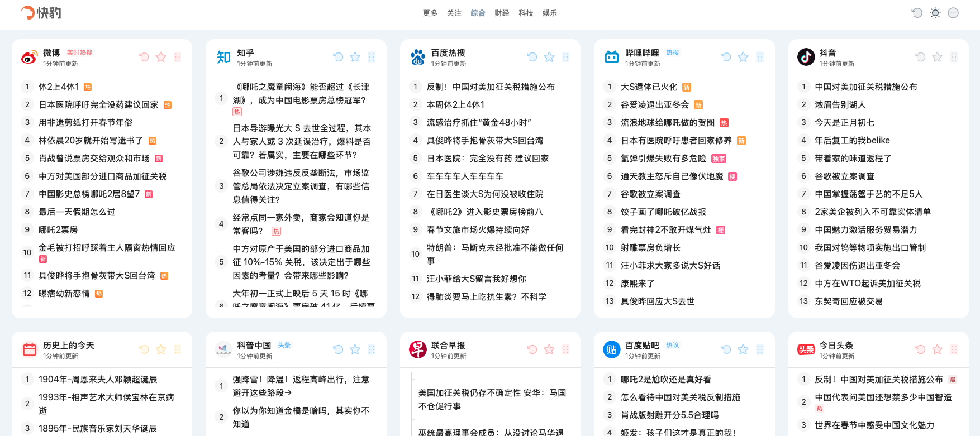The width and height of the screenshot is (980, 436).
Task: Favorite the 哔哩哔哩 card
Action: click(x=743, y=57)
